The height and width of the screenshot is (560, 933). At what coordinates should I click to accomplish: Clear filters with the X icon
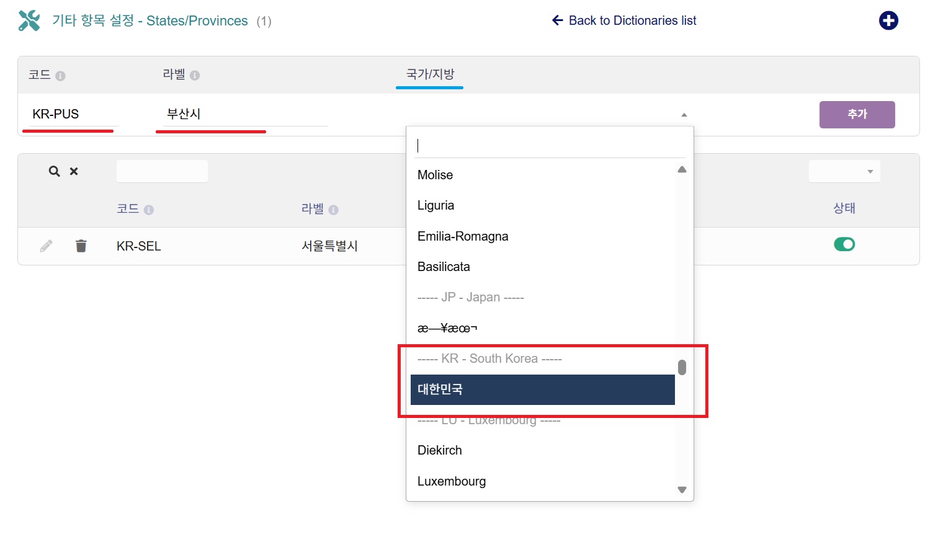coord(74,171)
